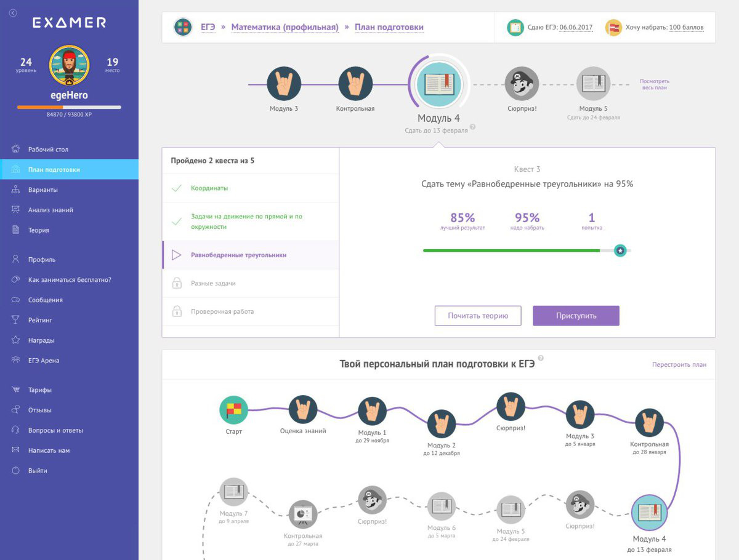Click the Старт flag icon in the plan
The image size is (739, 560).
pos(234,410)
